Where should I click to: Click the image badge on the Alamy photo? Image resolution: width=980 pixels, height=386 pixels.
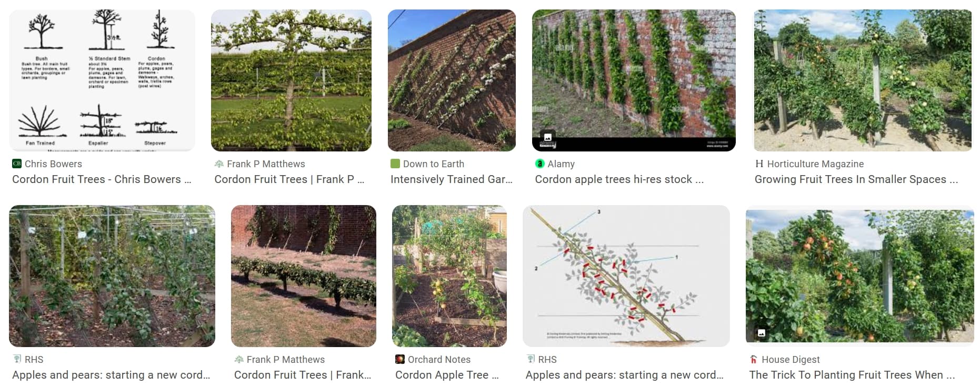[x=547, y=137]
